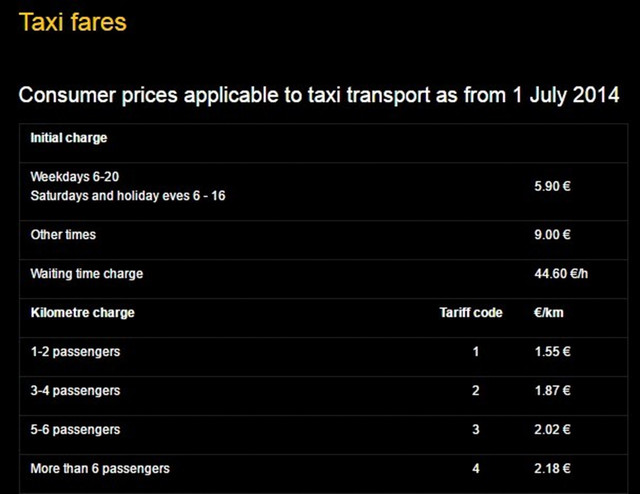Click the "Other times" row label

63,235
